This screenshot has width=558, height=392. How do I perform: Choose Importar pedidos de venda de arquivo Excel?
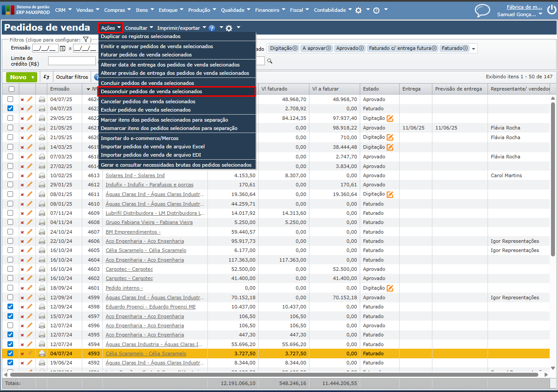point(153,147)
